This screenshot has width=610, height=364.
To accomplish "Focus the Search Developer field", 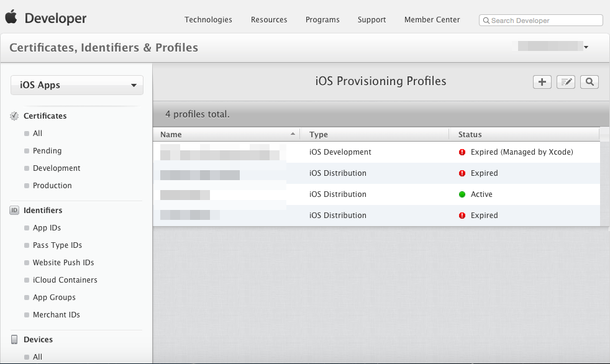I will (541, 20).
